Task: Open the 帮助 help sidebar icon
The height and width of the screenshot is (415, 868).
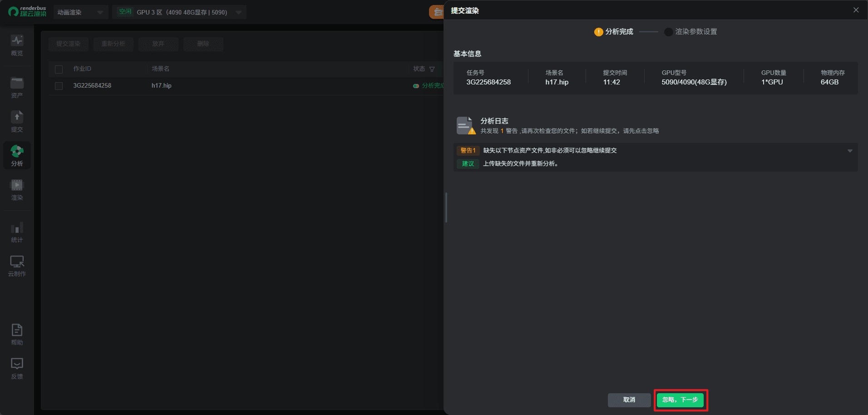Action: [x=17, y=334]
